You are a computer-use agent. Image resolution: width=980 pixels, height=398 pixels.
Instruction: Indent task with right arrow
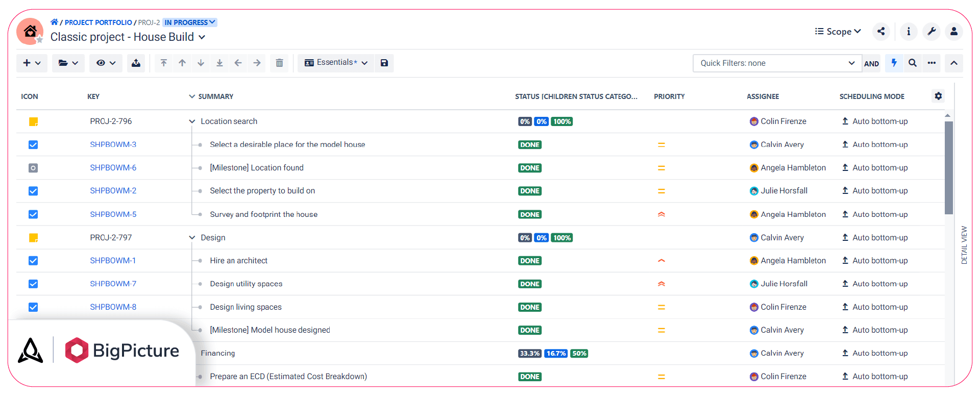(257, 63)
